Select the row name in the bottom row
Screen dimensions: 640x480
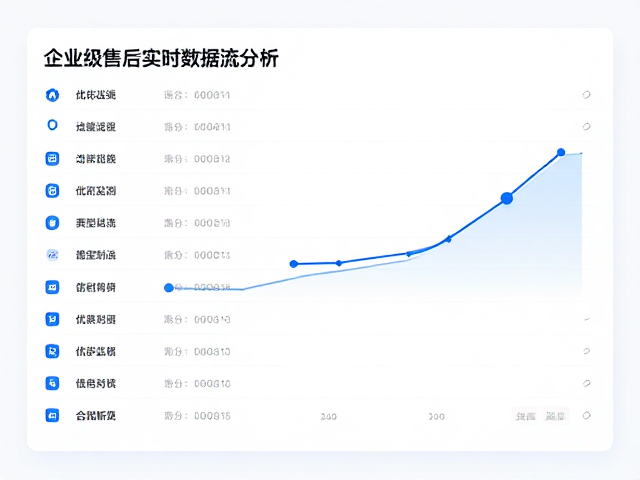(96, 416)
